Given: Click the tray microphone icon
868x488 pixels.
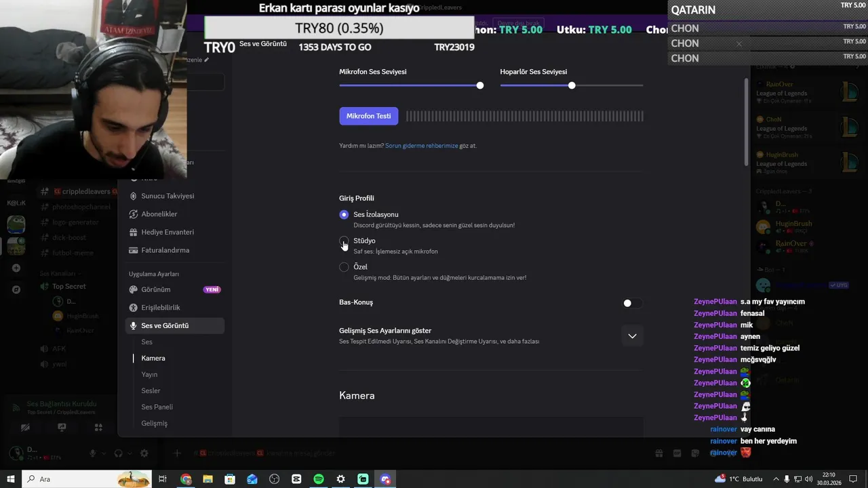Looking at the screenshot, I should [x=787, y=479].
